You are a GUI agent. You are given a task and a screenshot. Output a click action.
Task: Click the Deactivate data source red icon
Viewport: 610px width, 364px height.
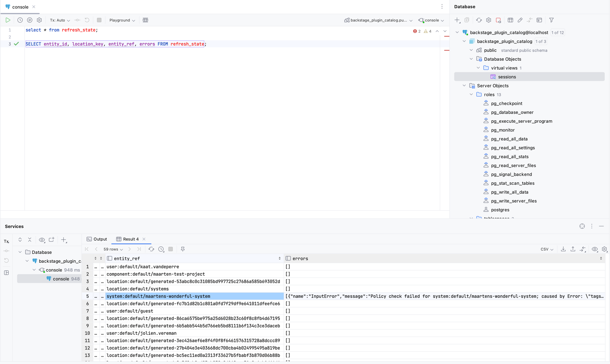point(498,20)
